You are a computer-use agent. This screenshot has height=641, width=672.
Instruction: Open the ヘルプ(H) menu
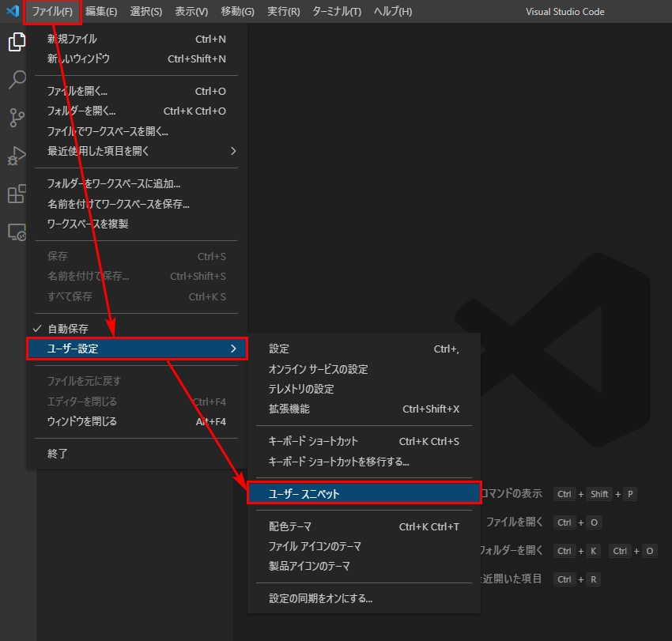pyautogui.click(x=393, y=12)
